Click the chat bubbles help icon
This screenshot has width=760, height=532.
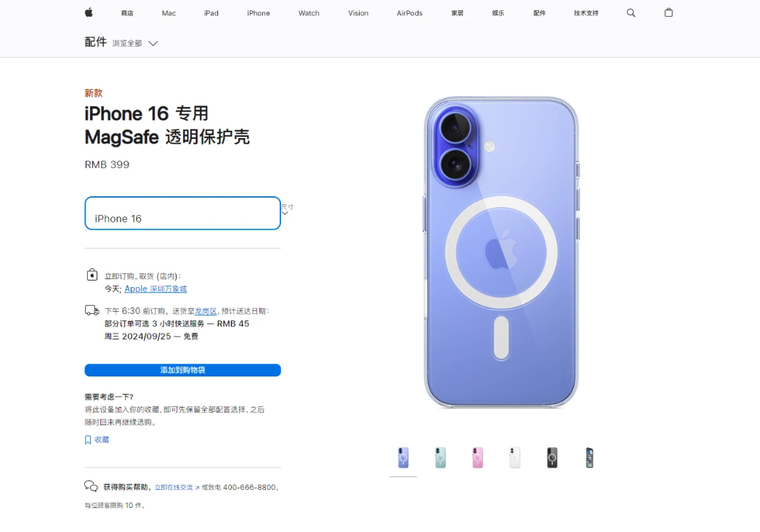click(91, 486)
